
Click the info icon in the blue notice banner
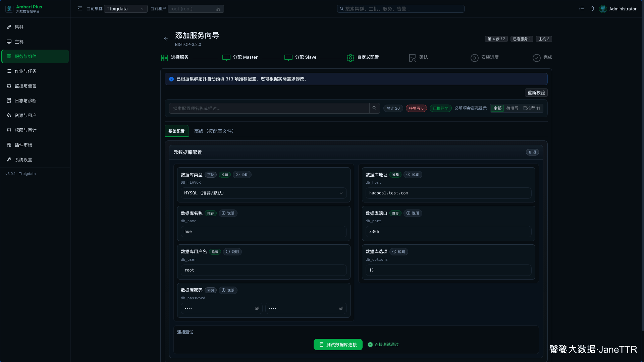[171, 79]
